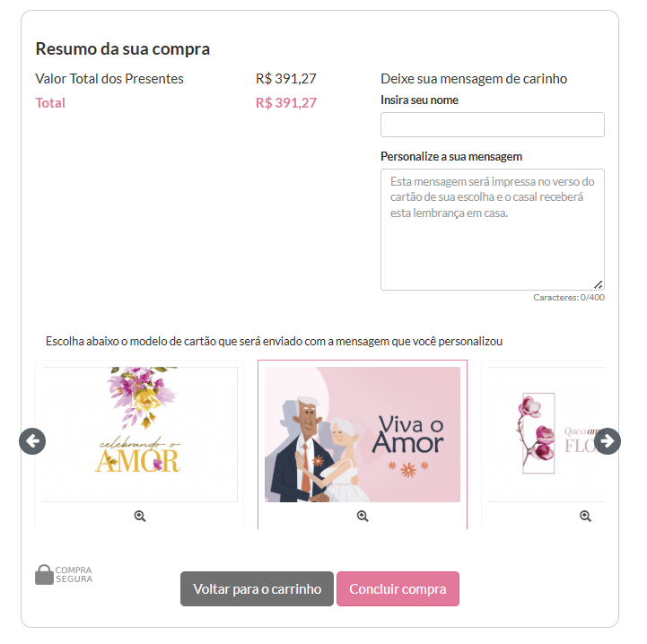Focus the Insira seu nome field
Image resolution: width=647 pixels, height=644 pixels.
[x=493, y=125]
